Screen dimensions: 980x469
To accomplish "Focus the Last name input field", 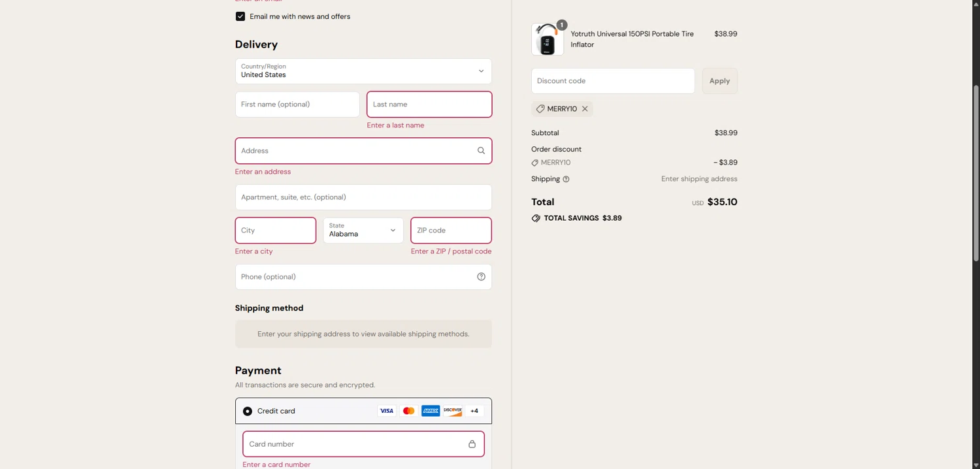I will coord(429,105).
